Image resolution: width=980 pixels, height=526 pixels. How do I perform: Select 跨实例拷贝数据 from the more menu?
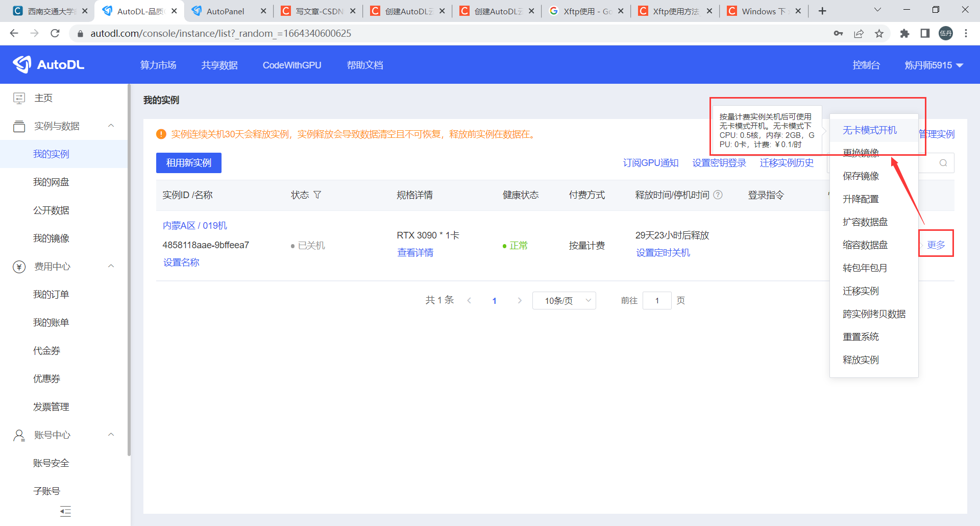[874, 314]
